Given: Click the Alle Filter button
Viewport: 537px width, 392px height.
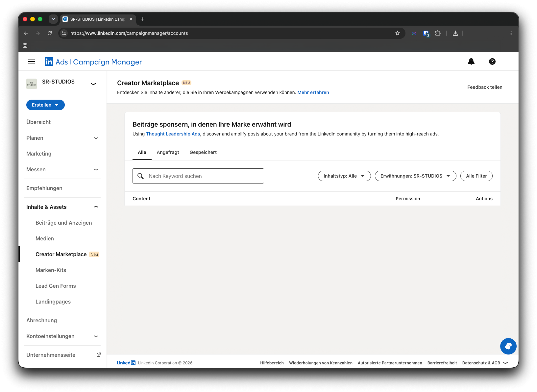Looking at the screenshot, I should tap(476, 176).
